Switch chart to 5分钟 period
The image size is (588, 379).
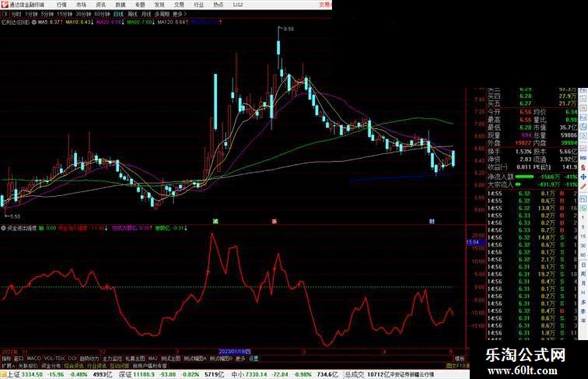[47, 14]
